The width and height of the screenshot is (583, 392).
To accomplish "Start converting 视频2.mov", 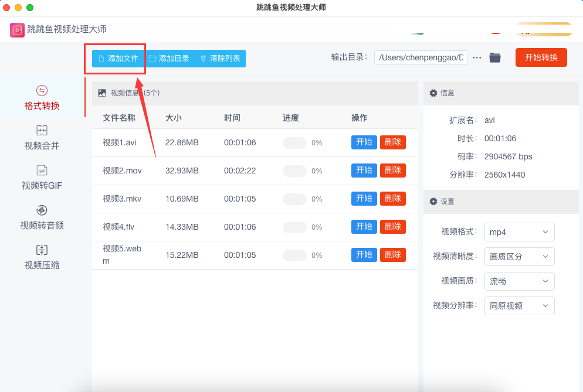I will tap(364, 171).
